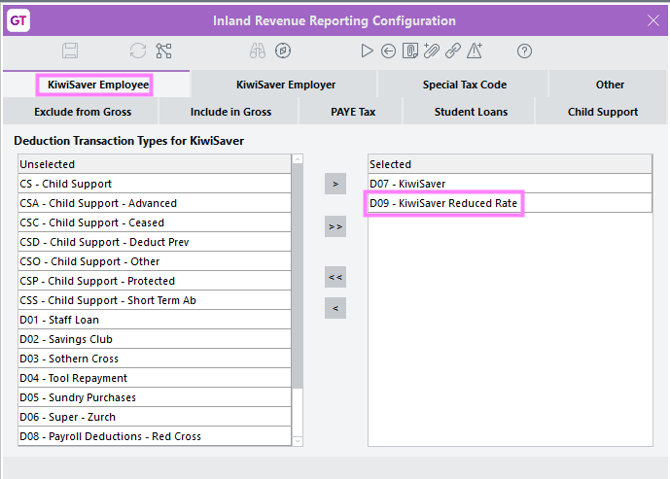Move selected item right with > button
This screenshot has width=670, height=479.
(x=335, y=184)
